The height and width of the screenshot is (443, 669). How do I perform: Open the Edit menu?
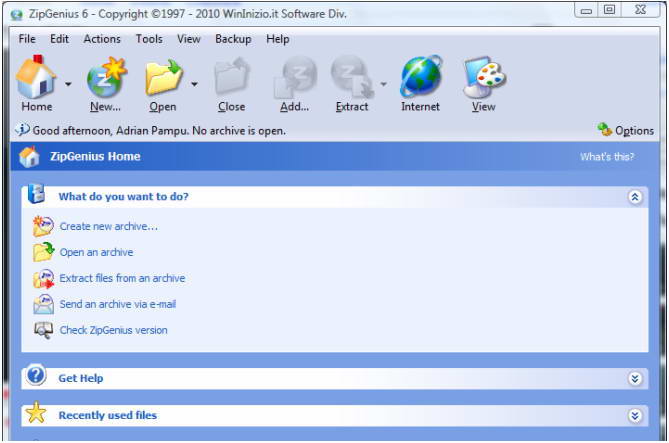click(59, 39)
